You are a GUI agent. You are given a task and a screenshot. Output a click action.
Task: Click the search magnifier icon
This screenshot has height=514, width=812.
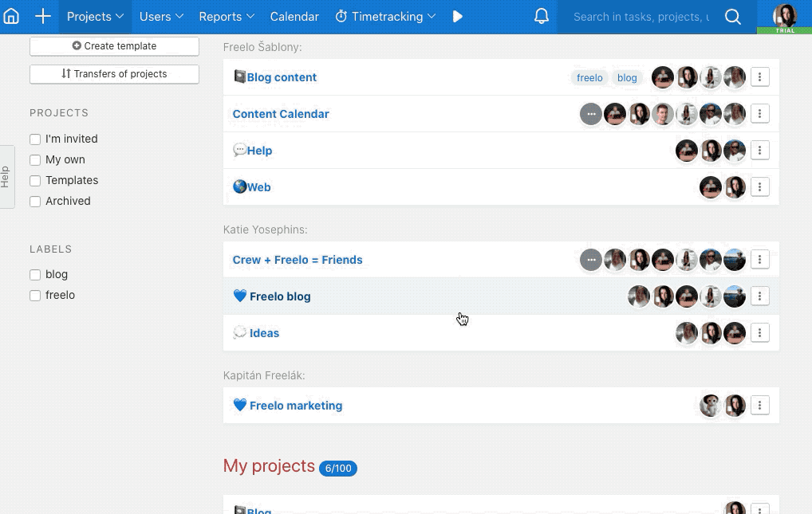tap(733, 17)
